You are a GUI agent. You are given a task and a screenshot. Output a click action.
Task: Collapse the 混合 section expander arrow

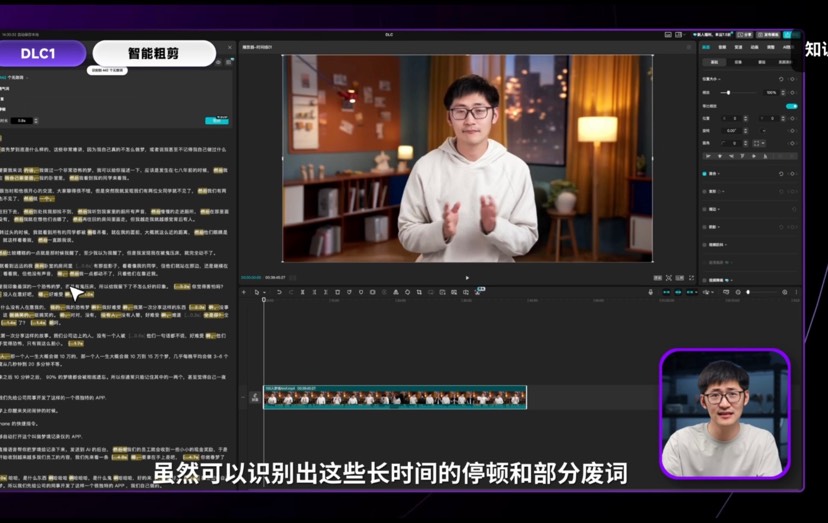click(x=719, y=174)
